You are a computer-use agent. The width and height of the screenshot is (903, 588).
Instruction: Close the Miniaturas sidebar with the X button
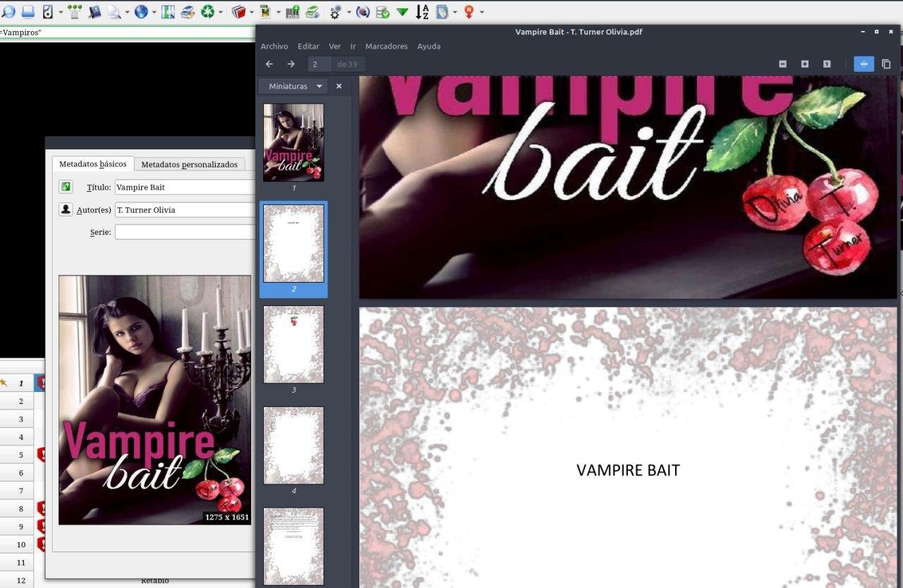click(339, 86)
